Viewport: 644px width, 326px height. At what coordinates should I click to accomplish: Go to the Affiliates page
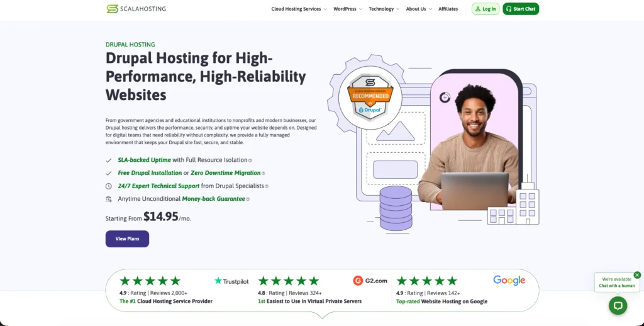tap(448, 9)
